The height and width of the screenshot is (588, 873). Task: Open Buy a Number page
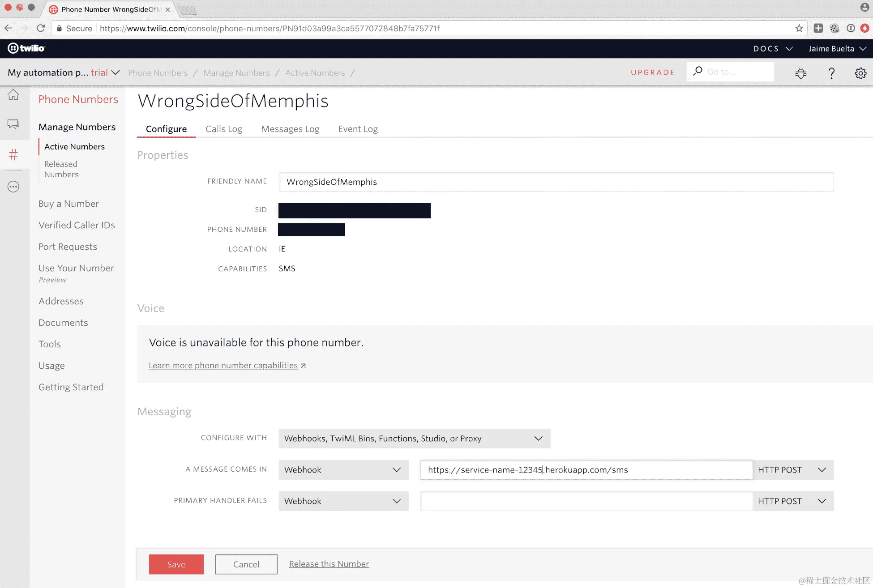point(68,204)
